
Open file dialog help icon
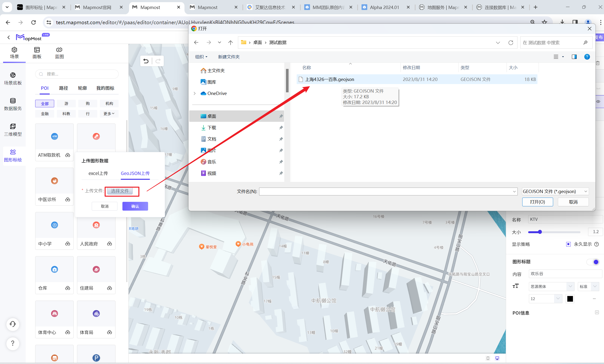587,57
